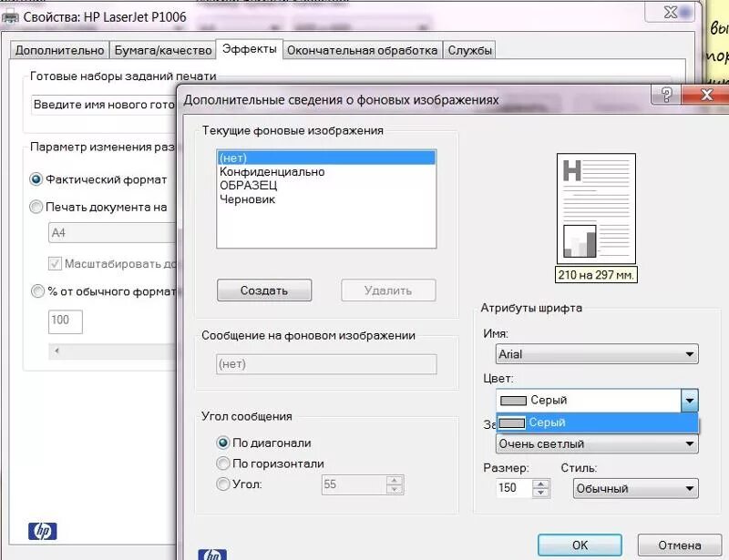
Task: Click the page preview thumbnail
Action: [596, 209]
